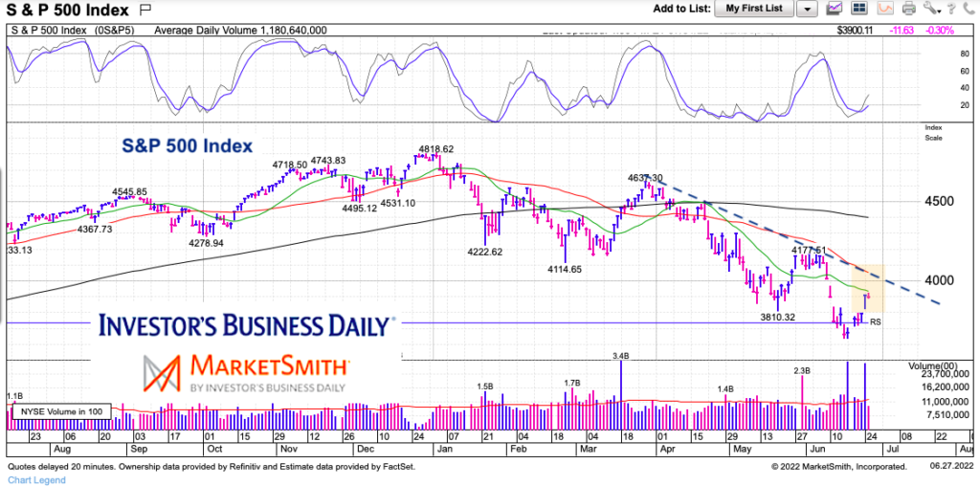Image resolution: width=980 pixels, height=486 pixels.
Task: Print the chart using the printer icon
Action: pyautogui.click(x=909, y=8)
